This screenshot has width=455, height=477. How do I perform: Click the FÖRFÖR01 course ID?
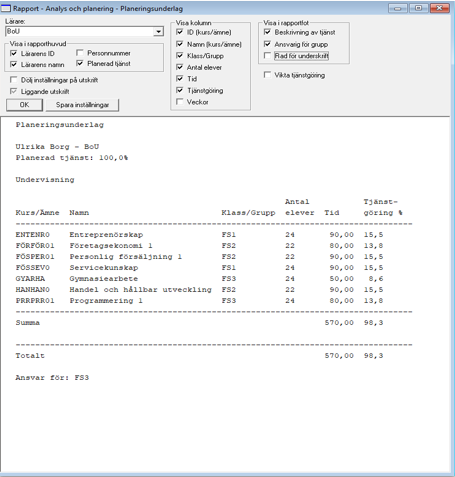[x=35, y=246]
